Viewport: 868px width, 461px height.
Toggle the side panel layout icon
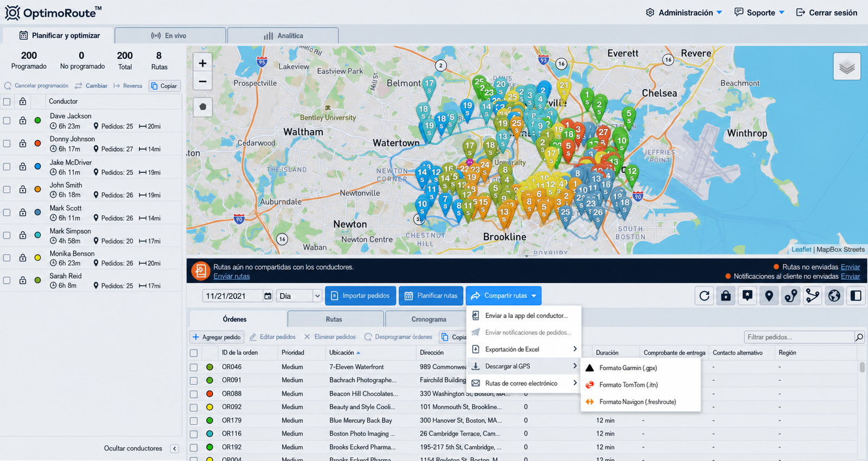(x=856, y=296)
